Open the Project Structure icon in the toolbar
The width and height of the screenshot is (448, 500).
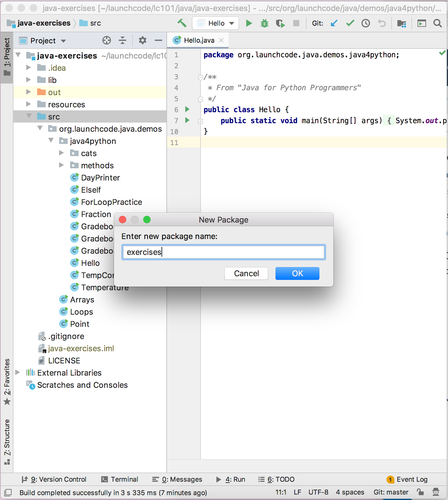click(402, 23)
